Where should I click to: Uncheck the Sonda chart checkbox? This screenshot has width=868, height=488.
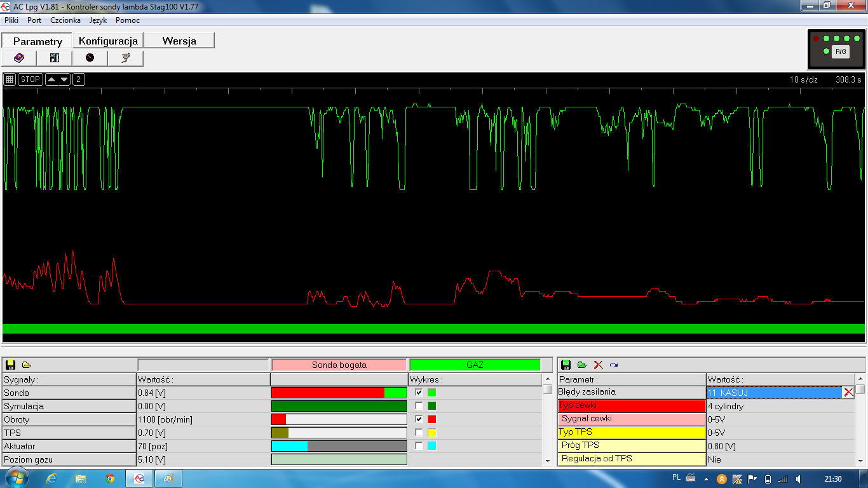(419, 393)
